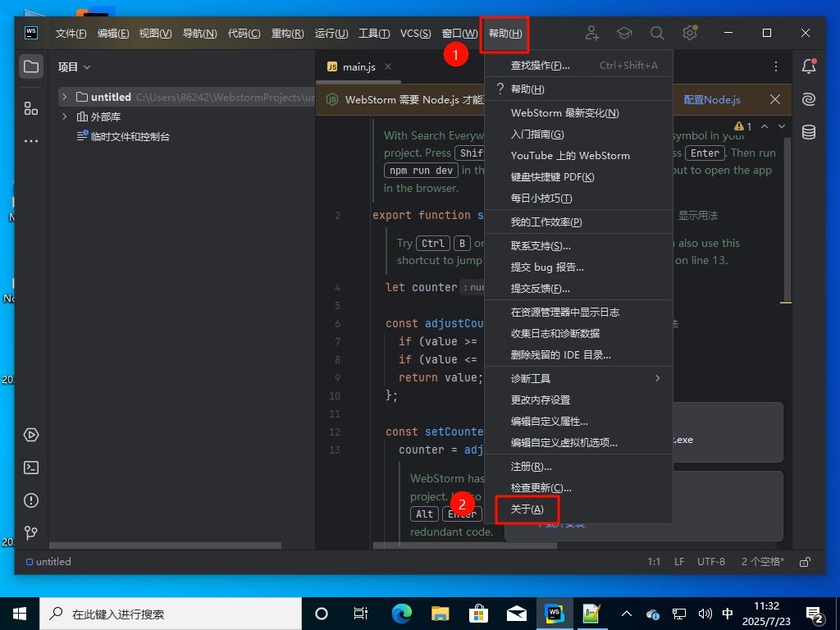Click the Windows taskbar search box
Viewport: 840px width, 630px height.
[171, 614]
